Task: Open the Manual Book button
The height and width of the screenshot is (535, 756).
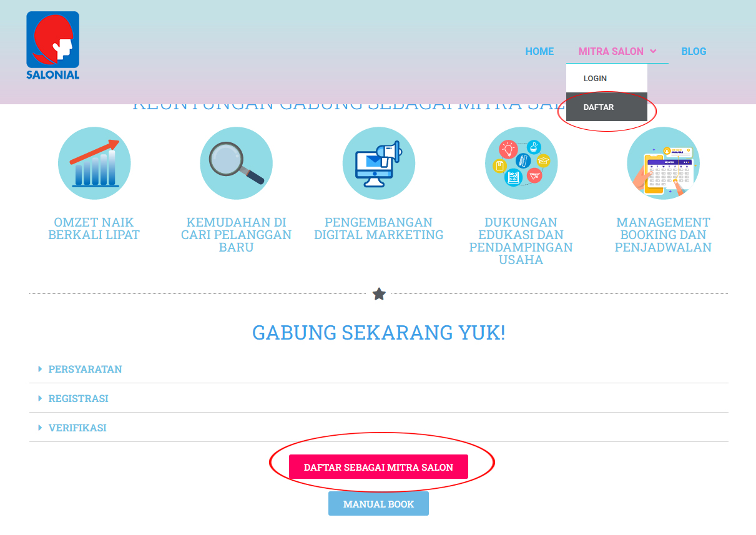Action: click(378, 504)
